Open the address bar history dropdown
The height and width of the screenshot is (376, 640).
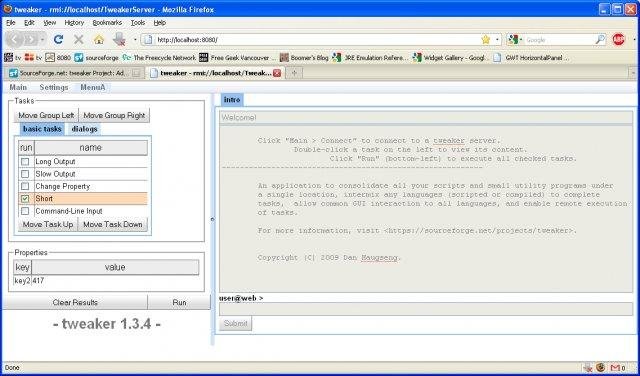tap(497, 40)
